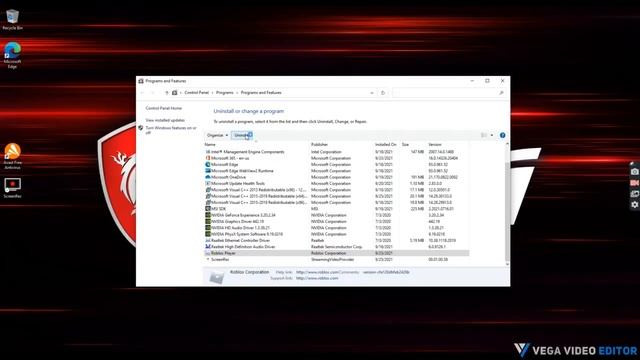The image size is (640, 360).
Task: Click the up arrow navigation icon
Action: pos(167,93)
